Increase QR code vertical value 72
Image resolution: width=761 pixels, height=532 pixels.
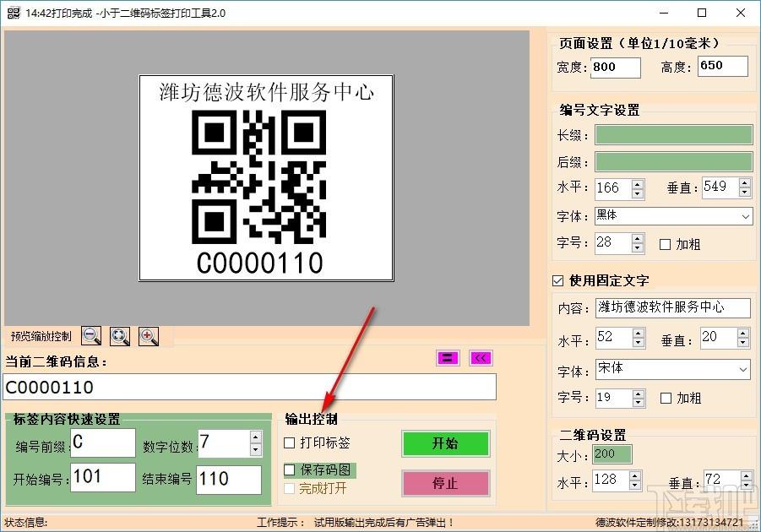pyautogui.click(x=747, y=475)
